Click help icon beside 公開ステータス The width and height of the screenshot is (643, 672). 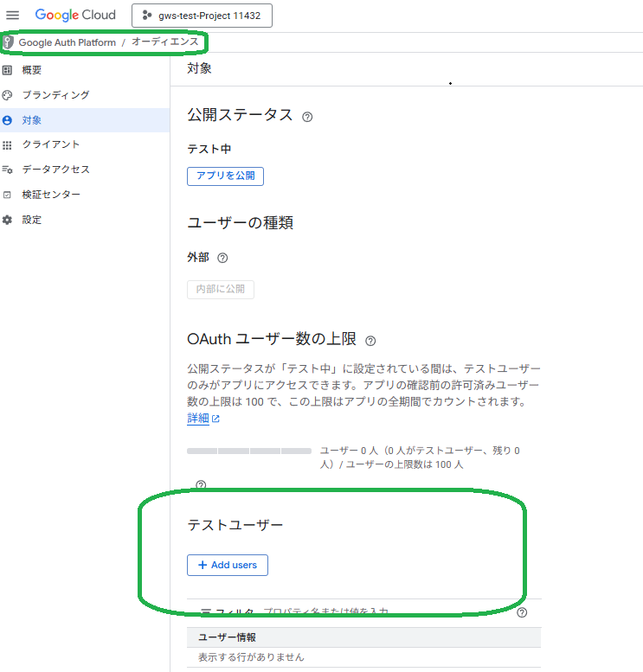[x=307, y=117]
